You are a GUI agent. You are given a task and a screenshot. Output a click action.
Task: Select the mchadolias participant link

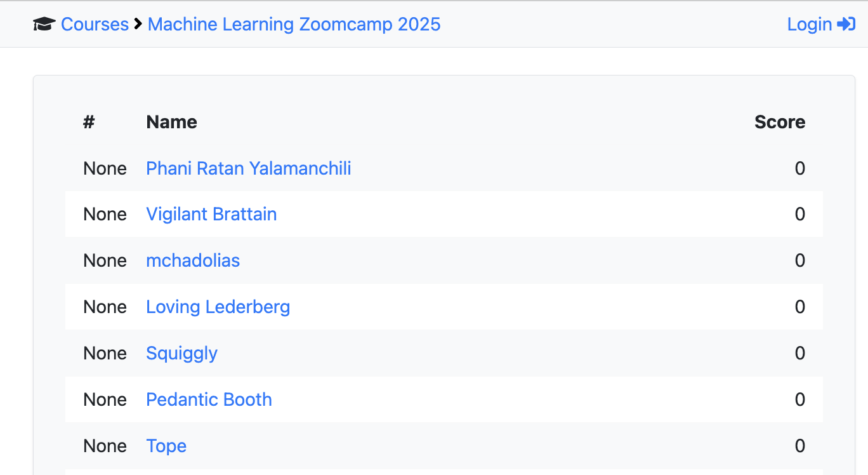[x=193, y=261]
